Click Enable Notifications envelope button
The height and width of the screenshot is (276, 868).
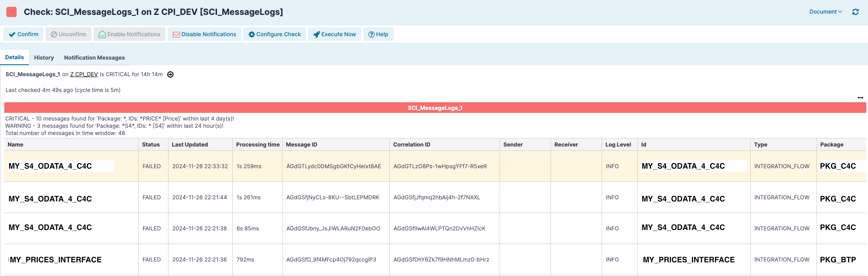click(x=129, y=34)
